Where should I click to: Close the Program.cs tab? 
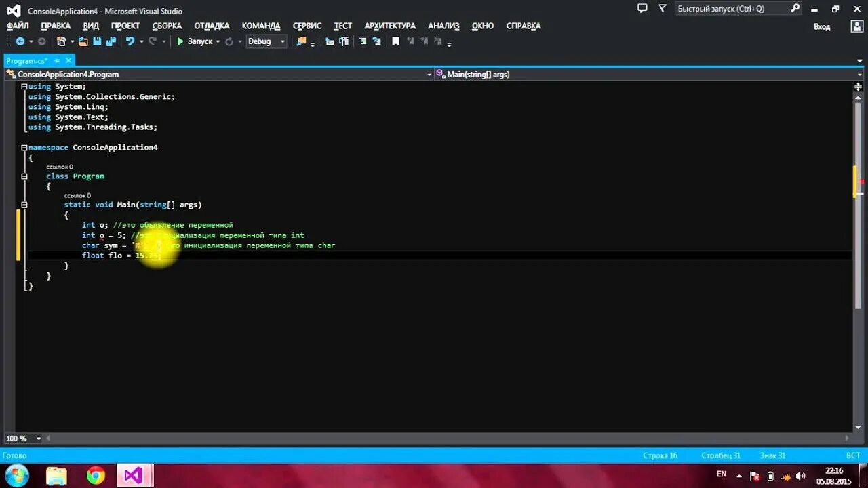pos(68,61)
